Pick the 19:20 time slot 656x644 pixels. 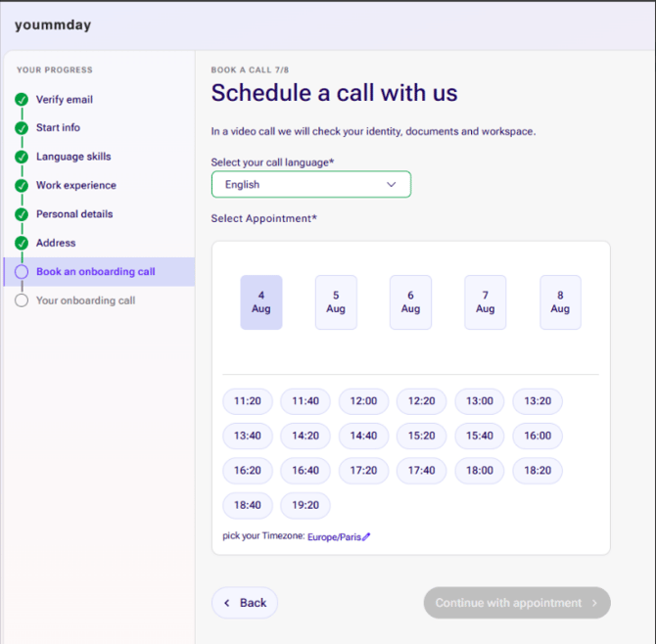tap(305, 505)
